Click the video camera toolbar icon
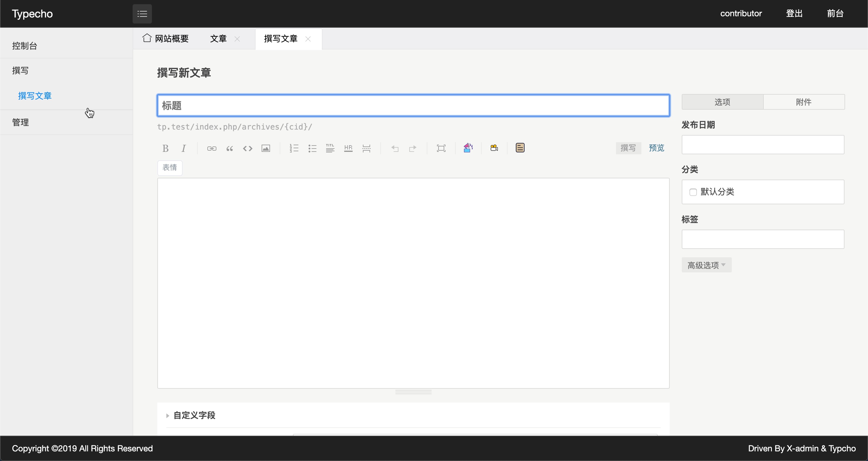The image size is (868, 461). click(x=494, y=148)
